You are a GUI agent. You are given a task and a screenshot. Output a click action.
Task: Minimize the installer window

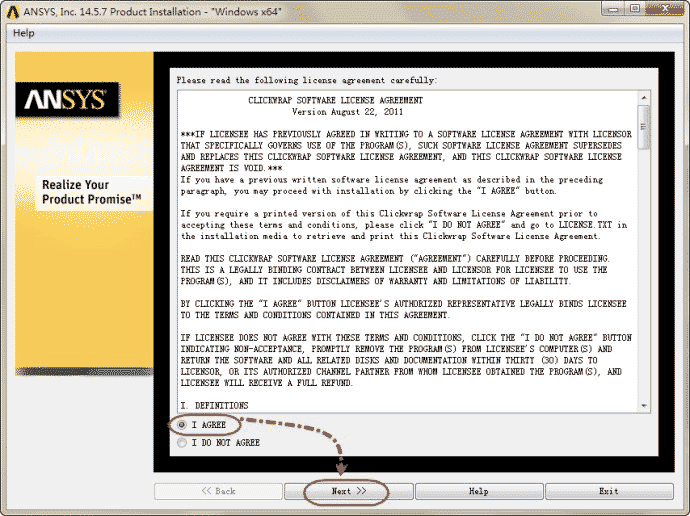[x=613, y=8]
